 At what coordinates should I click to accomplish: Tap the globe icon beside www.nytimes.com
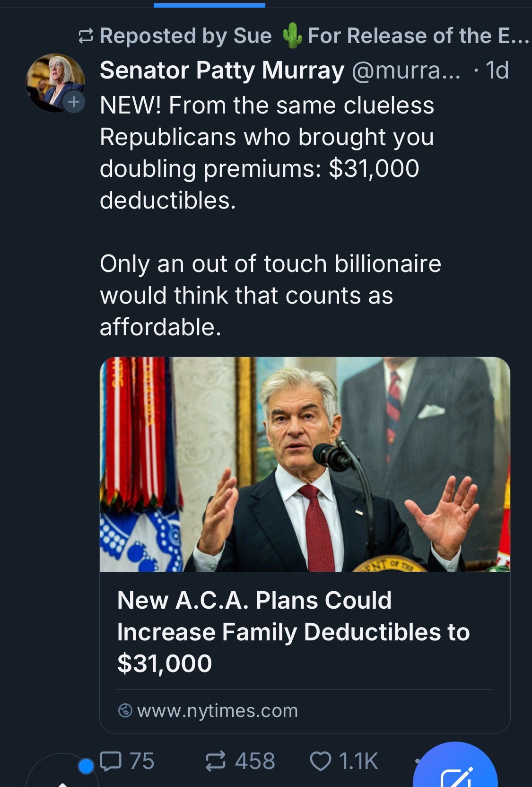(125, 710)
